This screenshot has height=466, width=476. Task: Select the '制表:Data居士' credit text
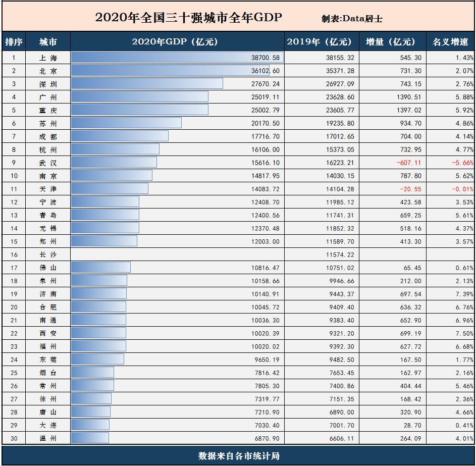[352, 19]
